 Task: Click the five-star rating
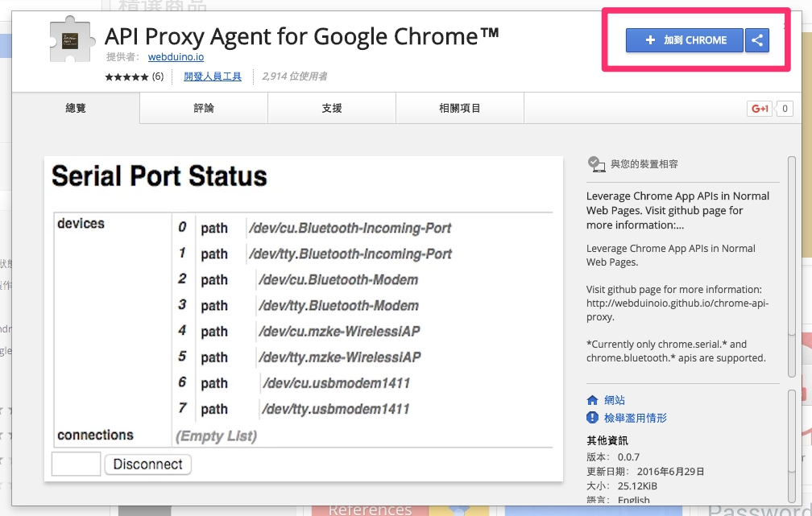[x=127, y=77]
